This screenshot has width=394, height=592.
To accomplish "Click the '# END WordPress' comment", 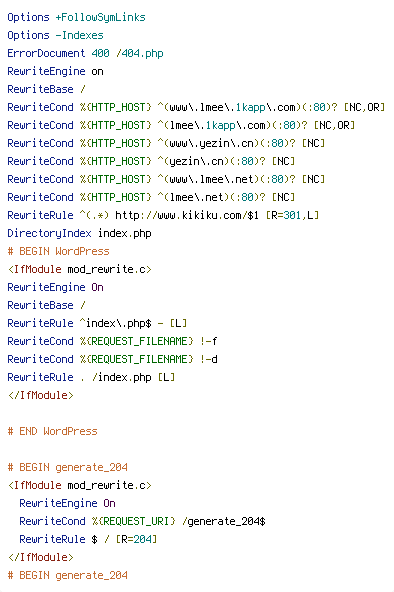I will point(52,431).
